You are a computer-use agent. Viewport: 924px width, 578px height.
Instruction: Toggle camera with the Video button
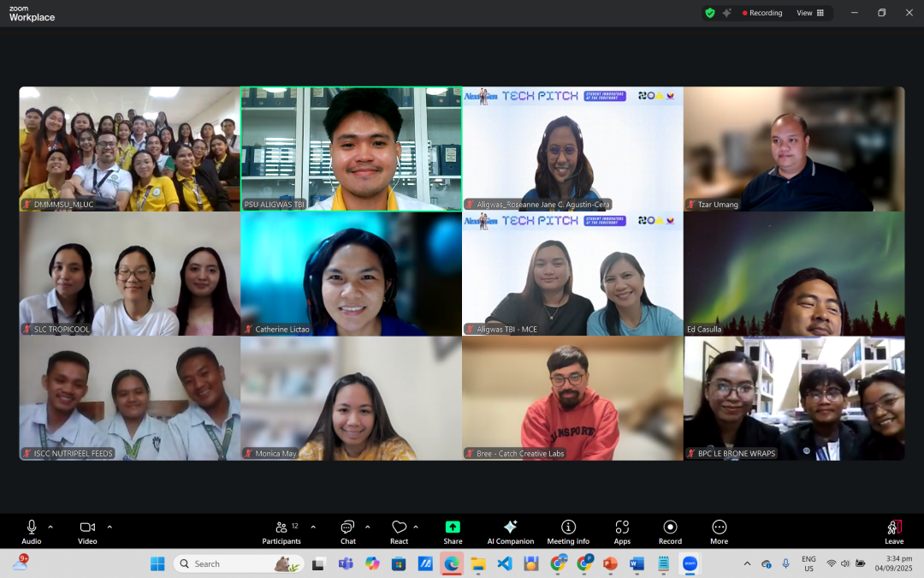tap(87, 531)
